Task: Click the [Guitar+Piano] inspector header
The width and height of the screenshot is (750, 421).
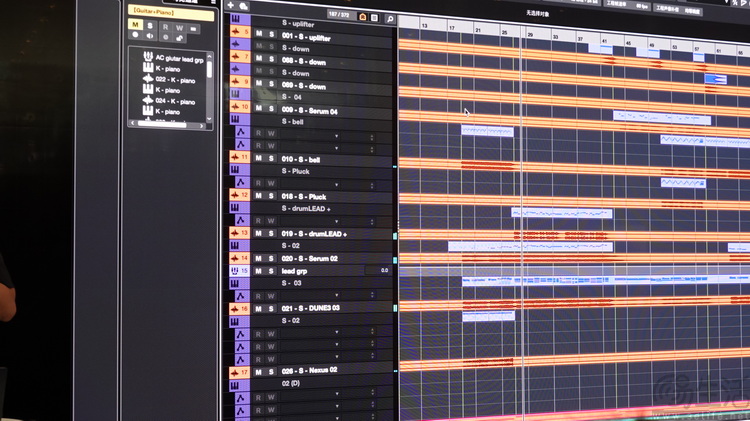Action: click(x=170, y=12)
